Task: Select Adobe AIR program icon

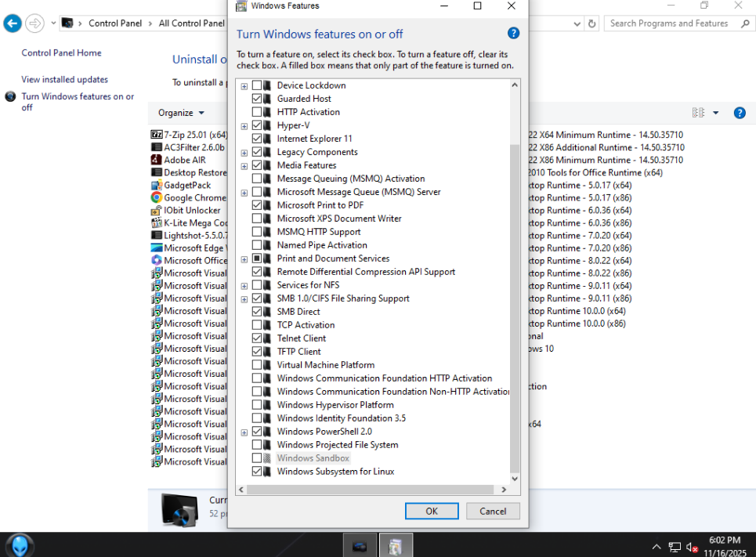Action: point(156,160)
